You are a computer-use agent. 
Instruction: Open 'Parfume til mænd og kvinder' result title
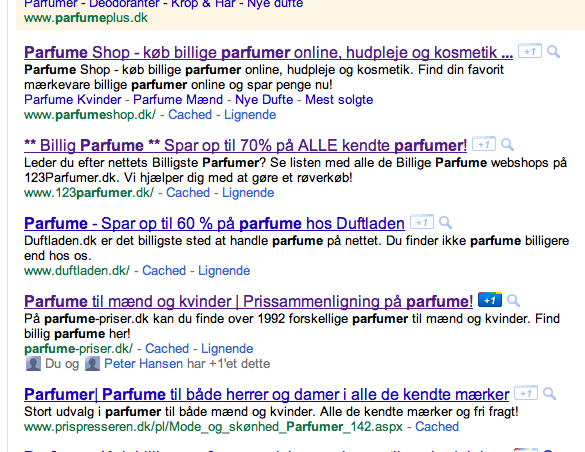click(248, 301)
